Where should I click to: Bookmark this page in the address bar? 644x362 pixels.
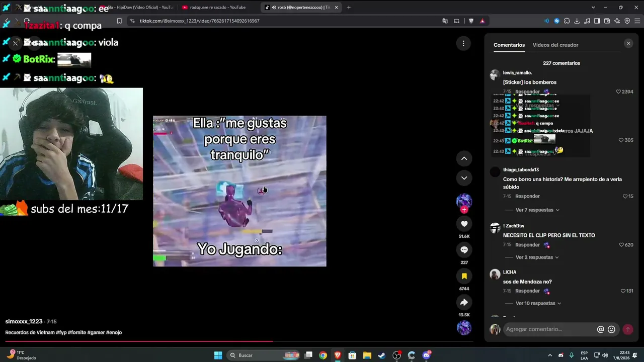pos(119,21)
